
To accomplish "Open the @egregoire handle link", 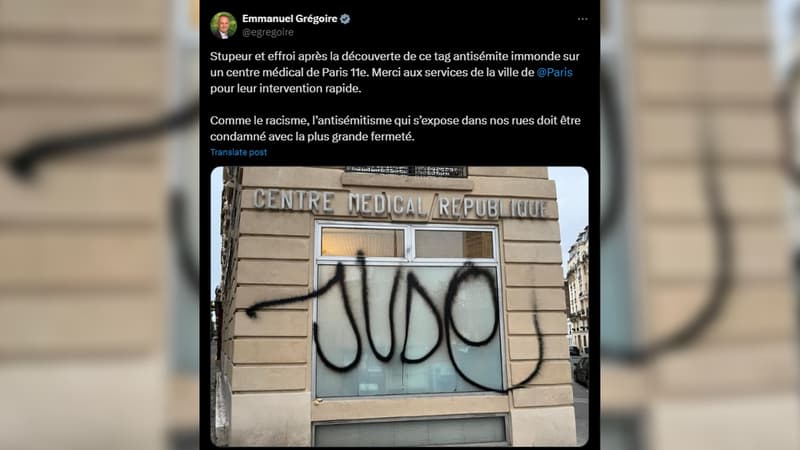I will [x=268, y=32].
